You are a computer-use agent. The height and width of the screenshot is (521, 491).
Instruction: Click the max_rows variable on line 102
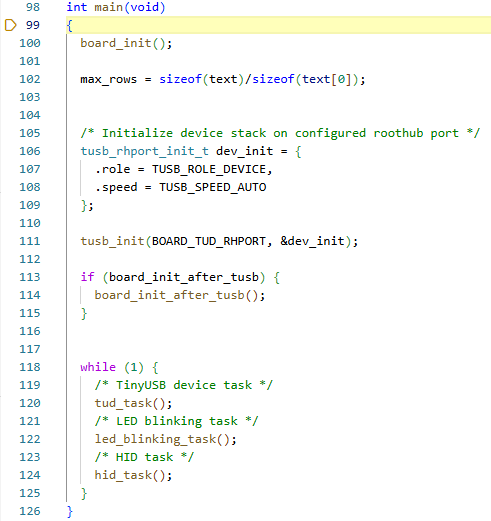[x=109, y=79]
